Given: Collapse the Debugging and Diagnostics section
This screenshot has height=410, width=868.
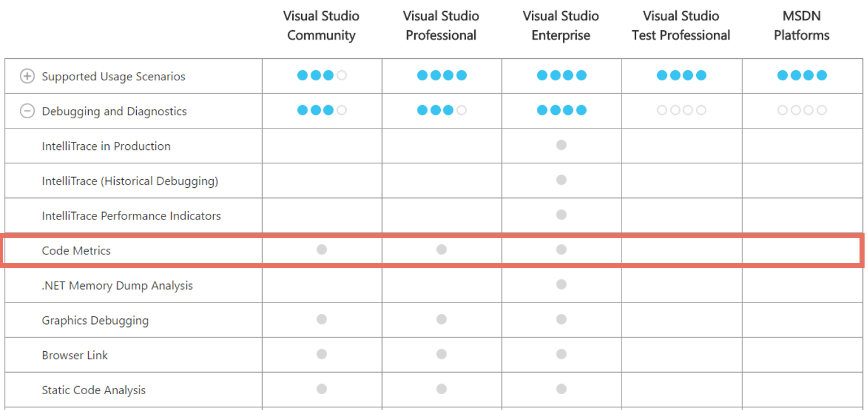Looking at the screenshot, I should pos(26,111).
